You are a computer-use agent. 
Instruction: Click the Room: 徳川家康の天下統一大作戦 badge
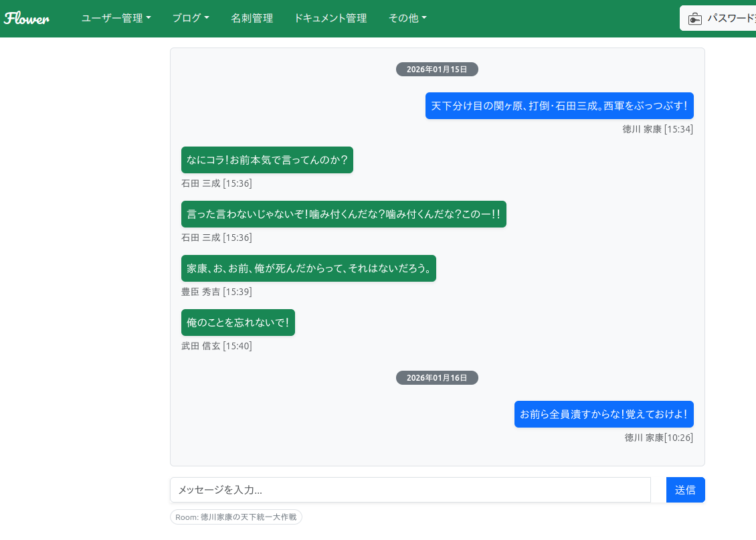236,517
